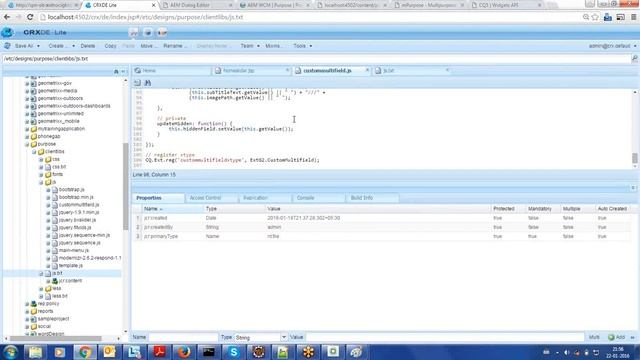Click the Add property button
This screenshot has width=640, height=360.
617,337
